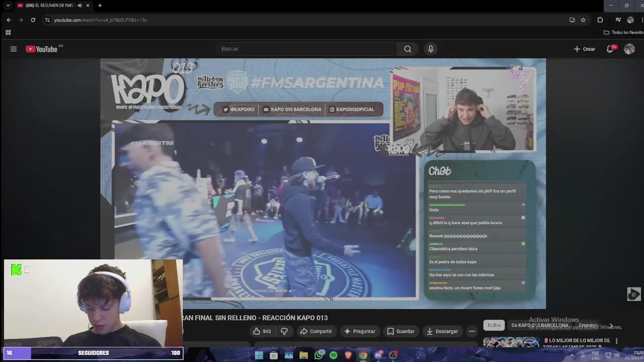Screen dimensions: 644x362
Task: Open the Windows Start menu
Action: pyautogui.click(x=259, y=355)
